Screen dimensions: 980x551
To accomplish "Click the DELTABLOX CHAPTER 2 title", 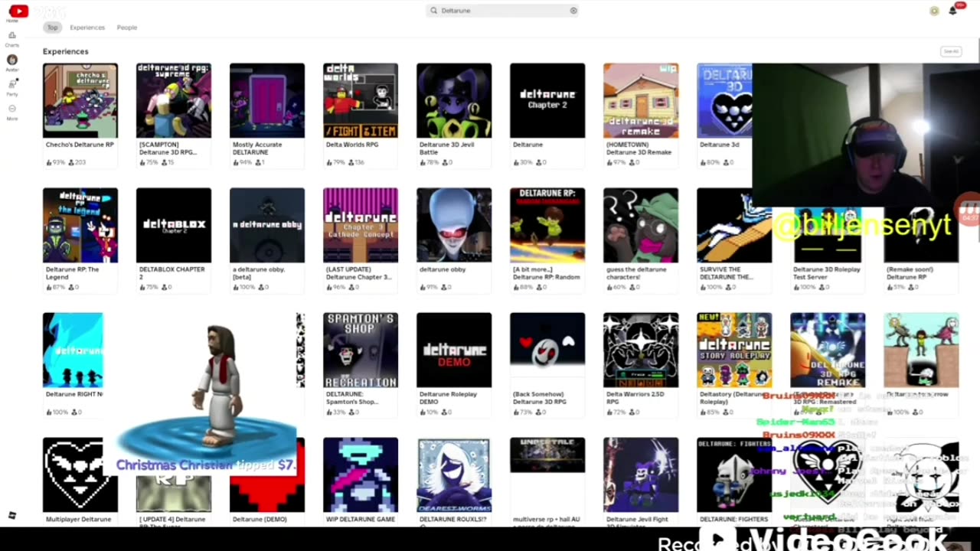I will click(171, 273).
